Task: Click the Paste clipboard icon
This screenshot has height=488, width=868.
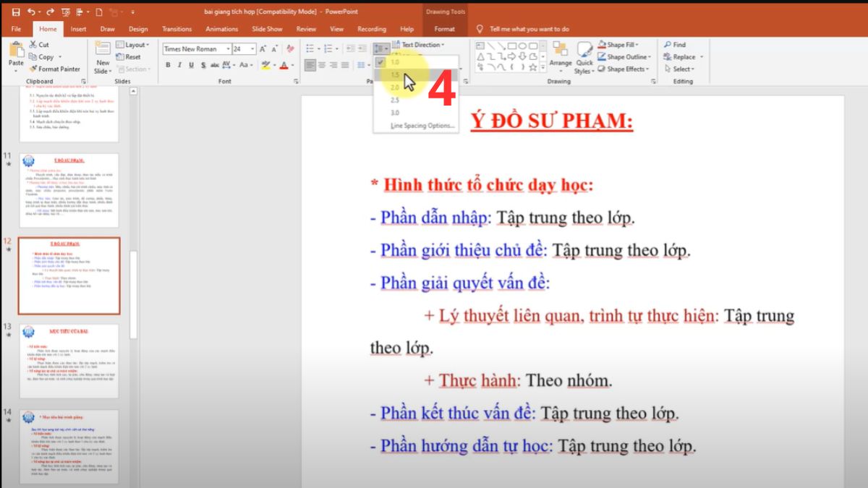Action: (x=16, y=50)
